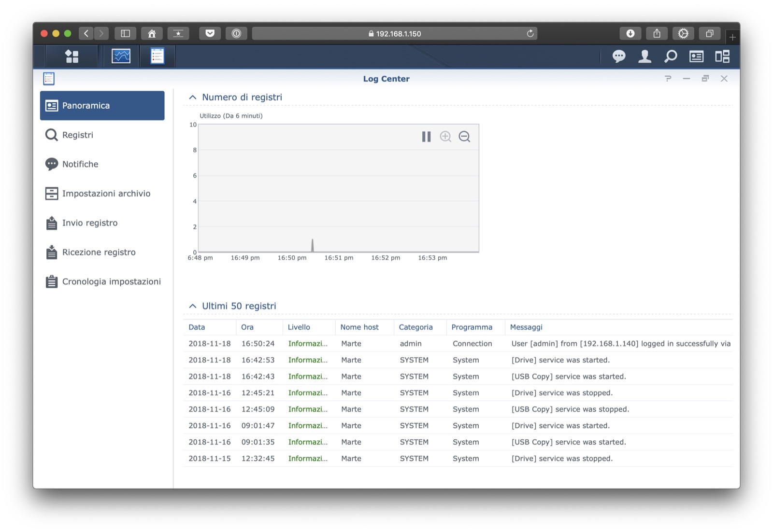
Task: Click the DSM search magnifier icon
Action: (671, 56)
